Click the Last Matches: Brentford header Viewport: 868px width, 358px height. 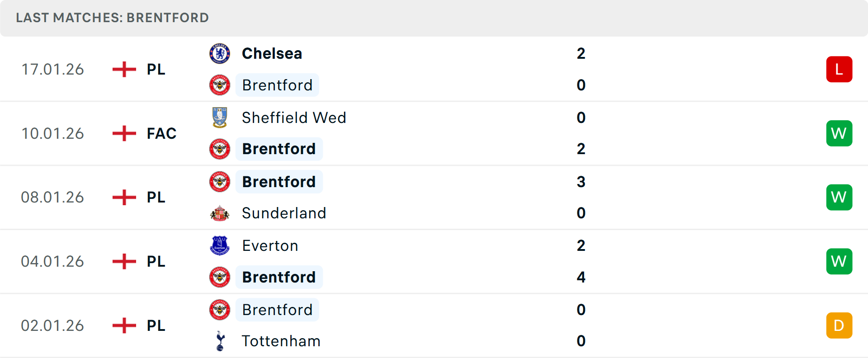click(112, 18)
